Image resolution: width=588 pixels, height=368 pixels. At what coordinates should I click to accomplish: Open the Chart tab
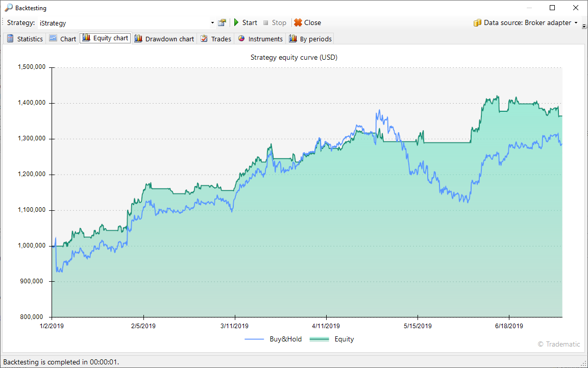tap(67, 39)
